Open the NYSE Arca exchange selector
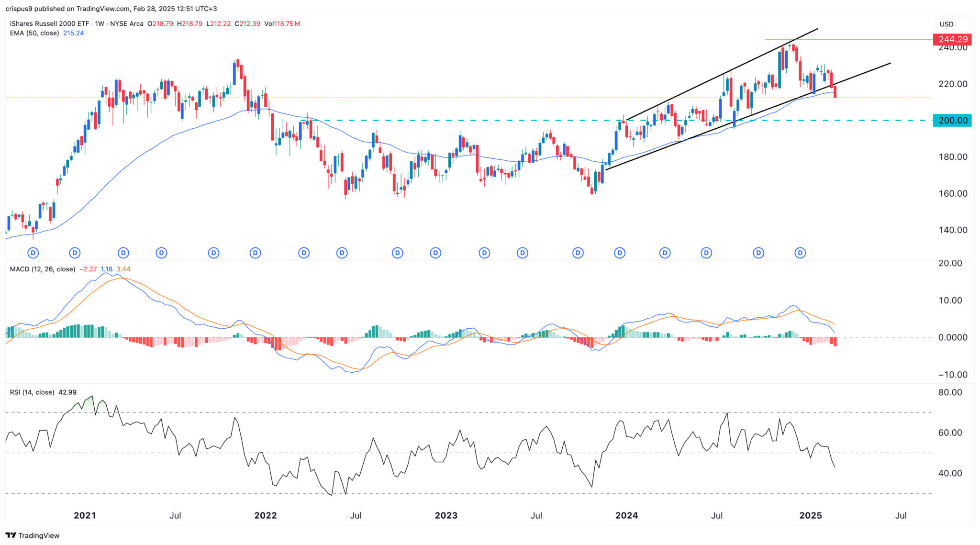Viewport: 980px width, 545px height. pyautogui.click(x=127, y=23)
